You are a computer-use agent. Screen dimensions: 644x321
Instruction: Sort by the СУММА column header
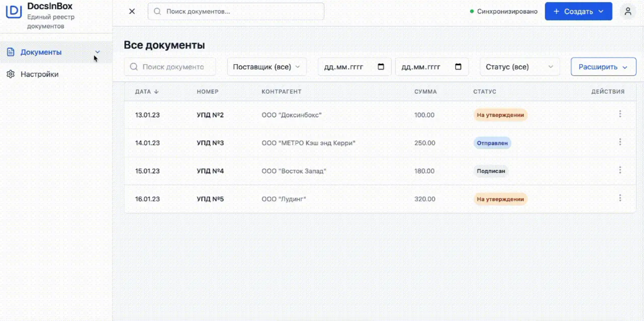tap(425, 92)
